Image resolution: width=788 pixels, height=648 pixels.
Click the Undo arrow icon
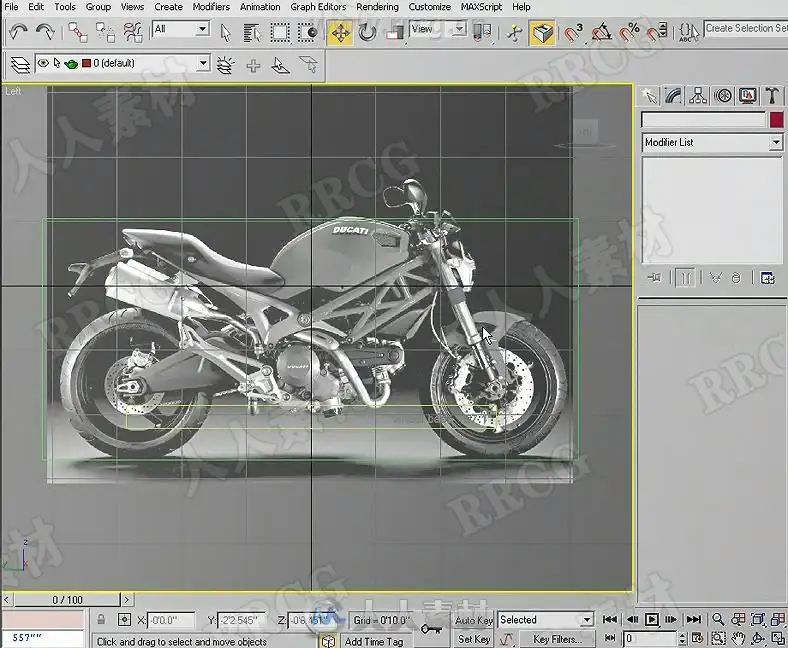pos(18,33)
